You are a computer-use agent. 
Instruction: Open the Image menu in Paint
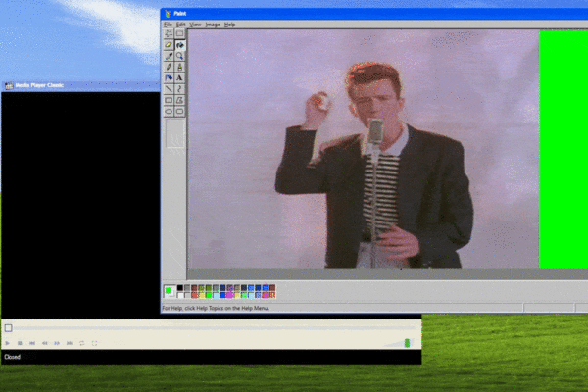click(x=212, y=24)
